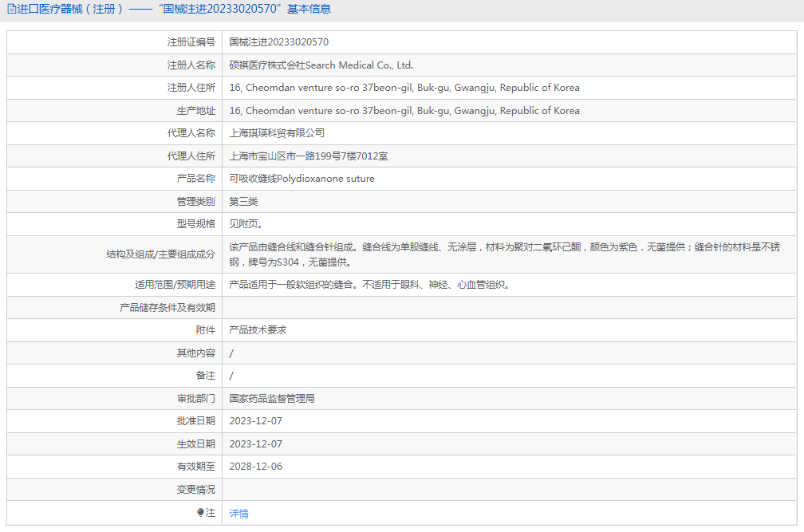Click the attachment value 产品技术要求
The height and width of the screenshot is (532, 804).
tap(258, 330)
